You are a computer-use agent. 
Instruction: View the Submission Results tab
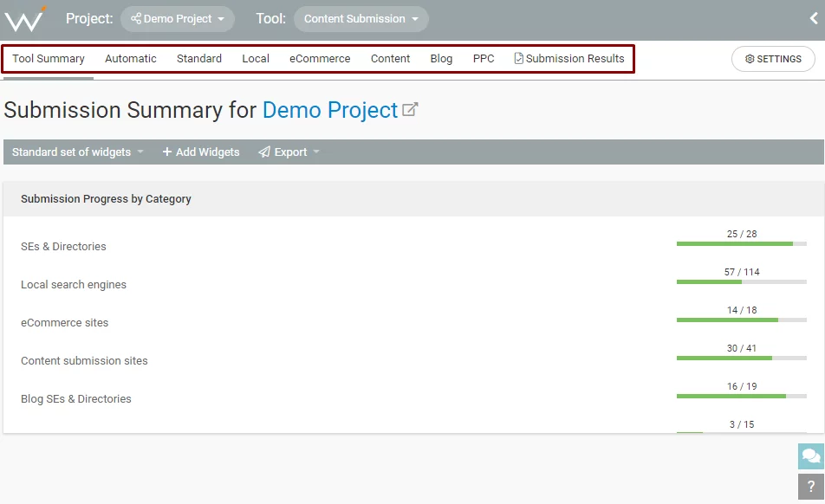(x=569, y=58)
